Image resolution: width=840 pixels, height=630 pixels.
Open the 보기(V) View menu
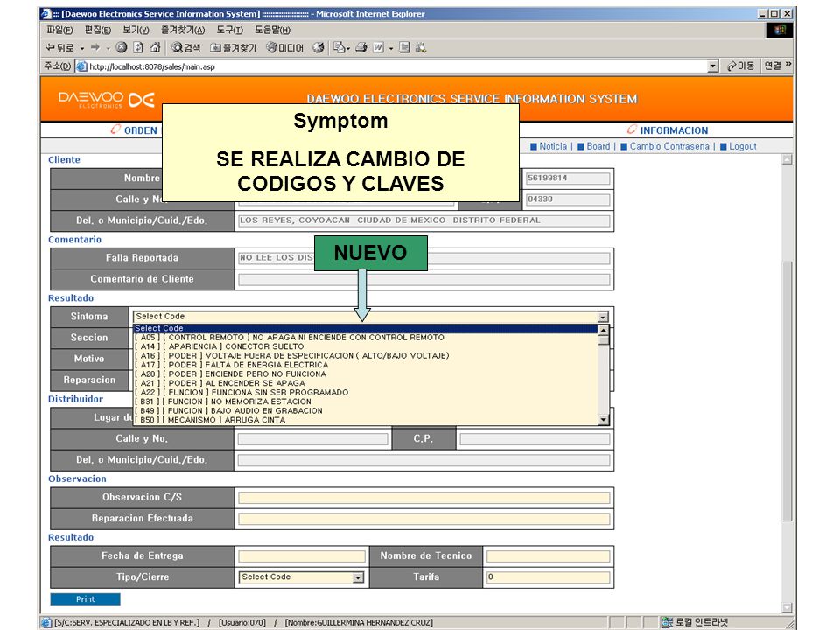[136, 30]
